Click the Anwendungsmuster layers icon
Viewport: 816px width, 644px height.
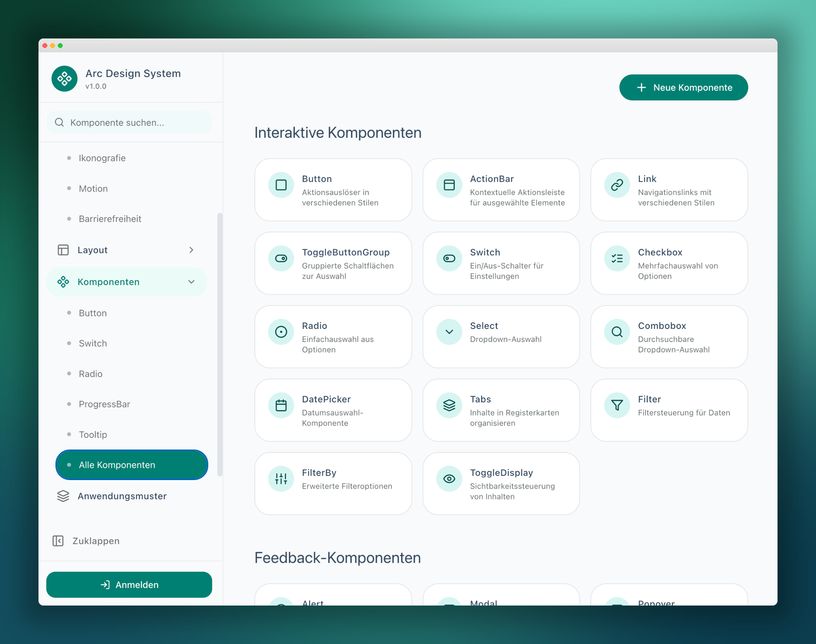coord(63,496)
